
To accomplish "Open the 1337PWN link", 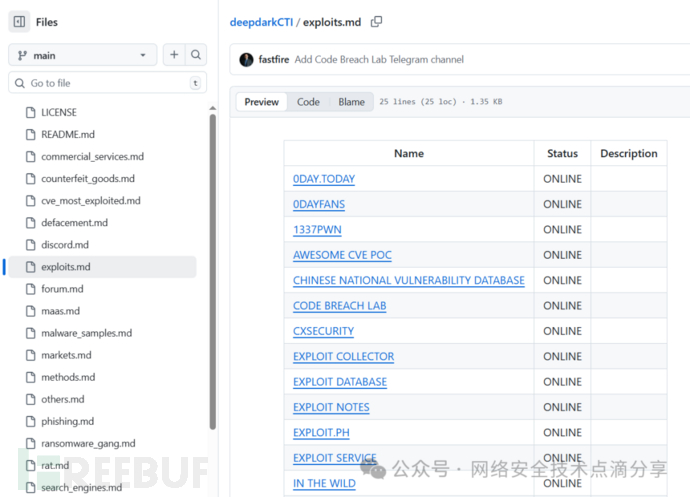I will tap(317, 229).
